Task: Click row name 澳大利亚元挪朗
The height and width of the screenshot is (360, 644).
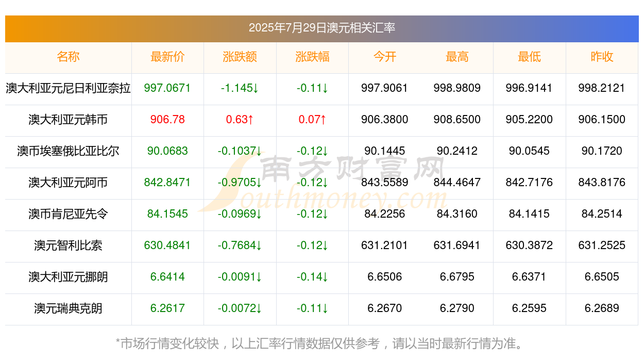Action: click(69, 277)
